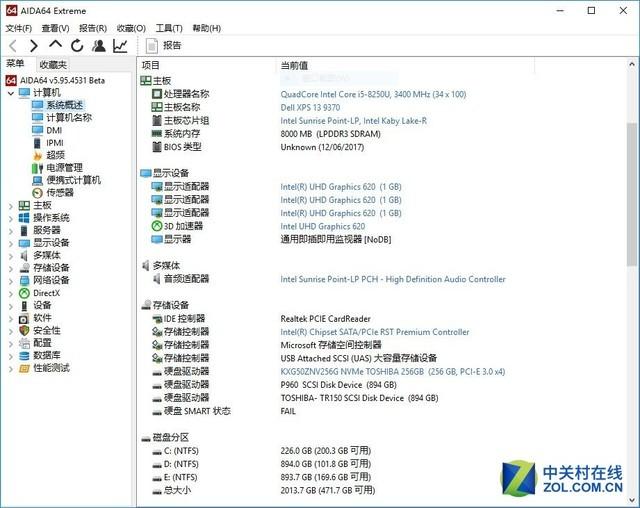
Task: Open the user manager icon in the toolbar
Action: point(98,46)
